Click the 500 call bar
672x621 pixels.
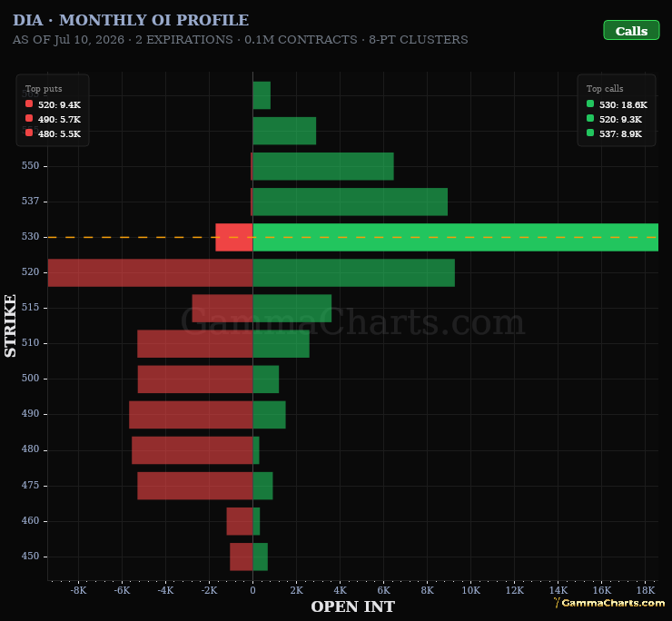[x=266, y=379]
